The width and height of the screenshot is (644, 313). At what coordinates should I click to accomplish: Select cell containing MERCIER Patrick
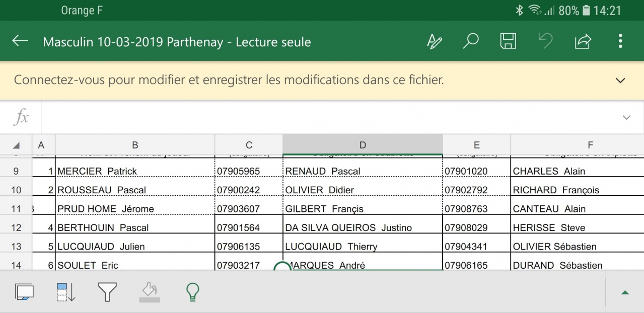[134, 171]
